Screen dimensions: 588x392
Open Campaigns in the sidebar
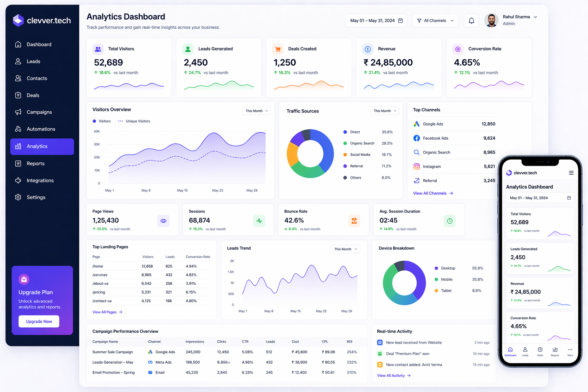pos(39,112)
